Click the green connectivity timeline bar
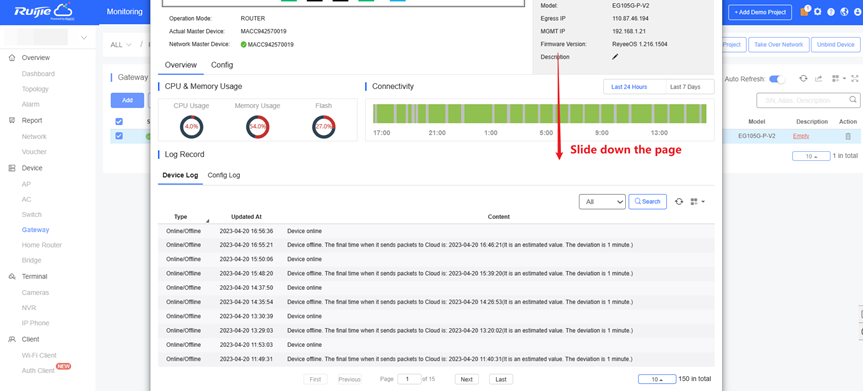 pos(540,113)
